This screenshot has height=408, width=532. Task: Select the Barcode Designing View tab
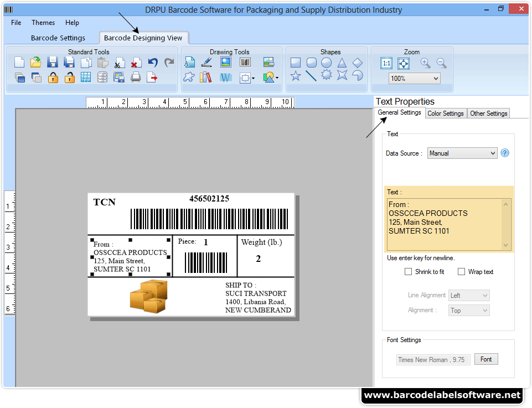[x=143, y=38]
